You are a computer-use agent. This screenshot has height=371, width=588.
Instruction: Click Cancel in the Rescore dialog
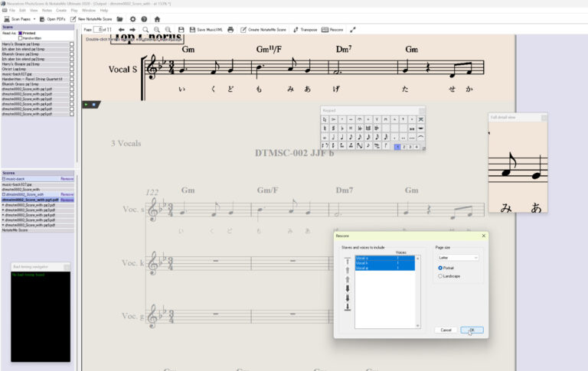(446, 330)
